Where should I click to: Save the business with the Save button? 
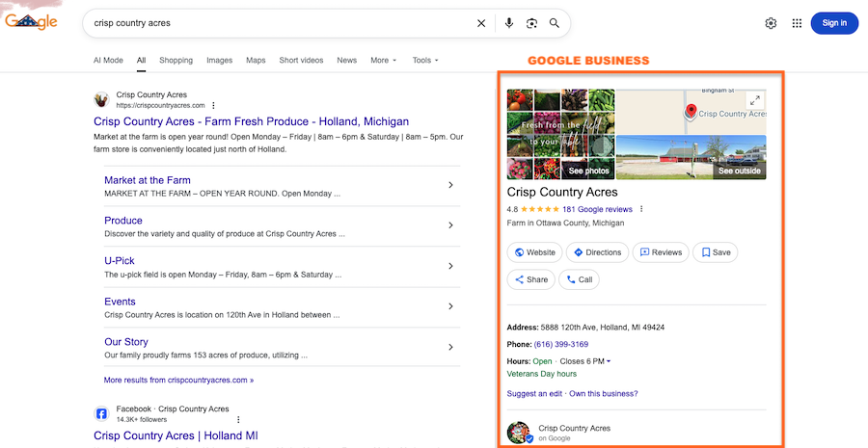(x=716, y=252)
